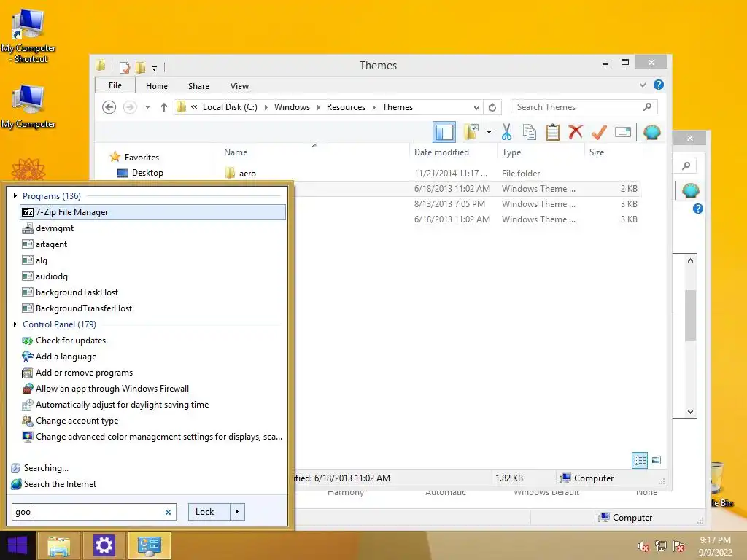Screen dimensions: 747x560
Task: Open aitagent search result
Action: [x=152, y=244]
